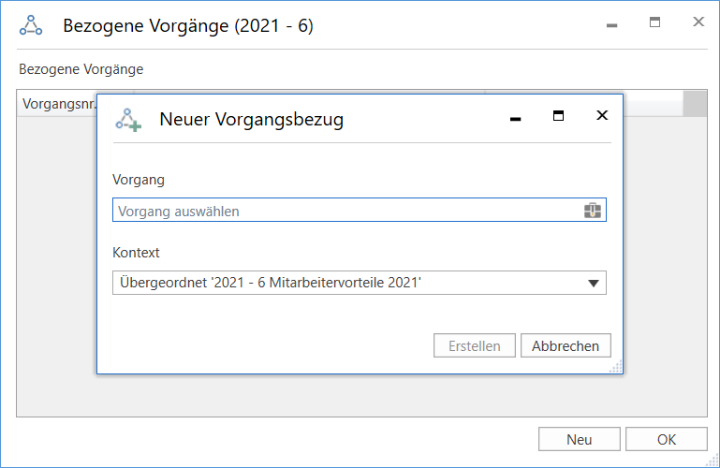Minimize the Neuer Vorgangsbezug dialog
The height and width of the screenshot is (468, 720).
tap(516, 118)
